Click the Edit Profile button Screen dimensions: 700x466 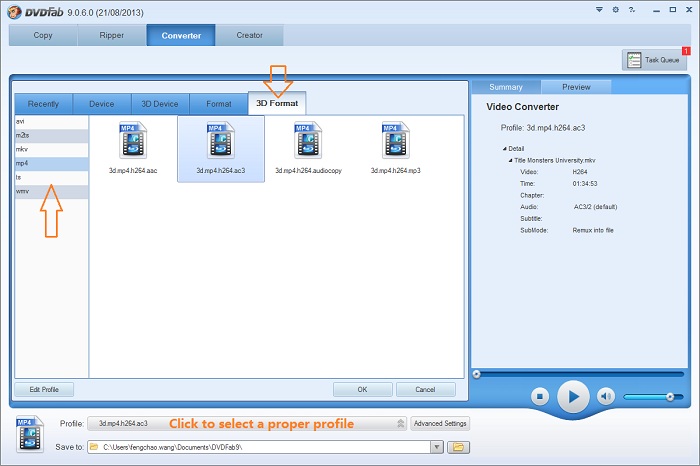pyautogui.click(x=44, y=389)
